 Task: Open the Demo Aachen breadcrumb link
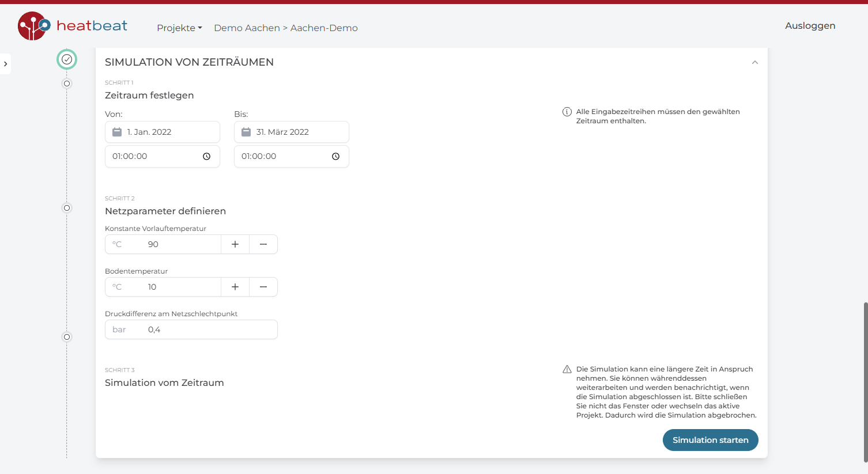pyautogui.click(x=247, y=27)
